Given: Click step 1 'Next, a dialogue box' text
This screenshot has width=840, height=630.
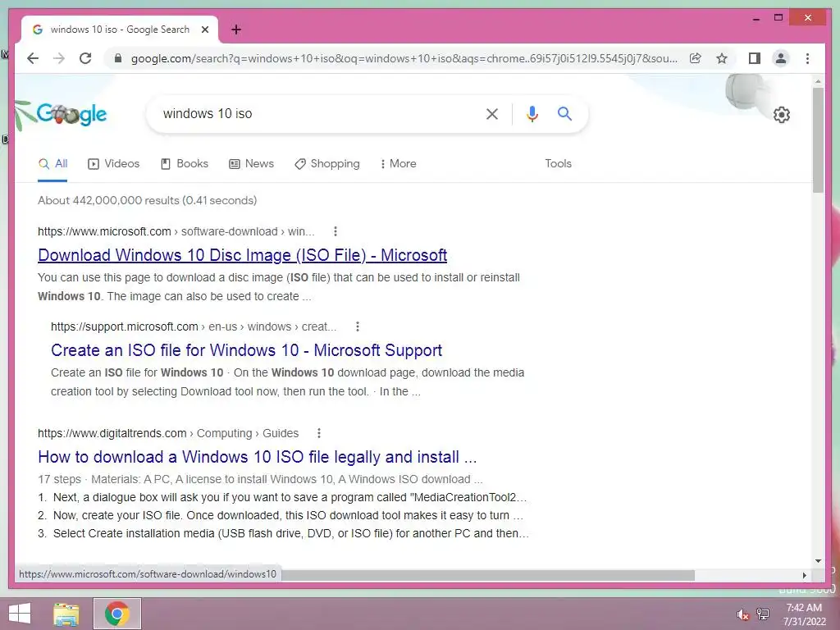Looking at the screenshot, I should tap(282, 497).
